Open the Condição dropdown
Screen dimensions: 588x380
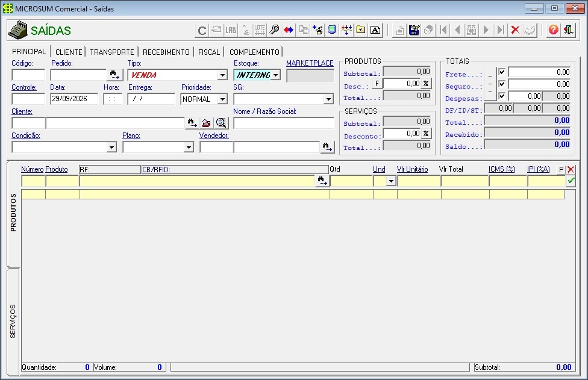(x=111, y=148)
